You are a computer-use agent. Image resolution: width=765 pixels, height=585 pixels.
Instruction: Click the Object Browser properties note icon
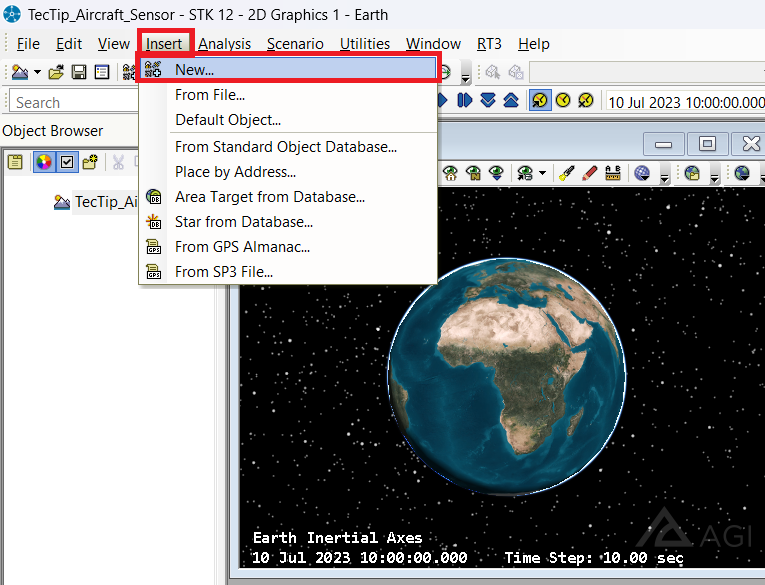pos(16,162)
